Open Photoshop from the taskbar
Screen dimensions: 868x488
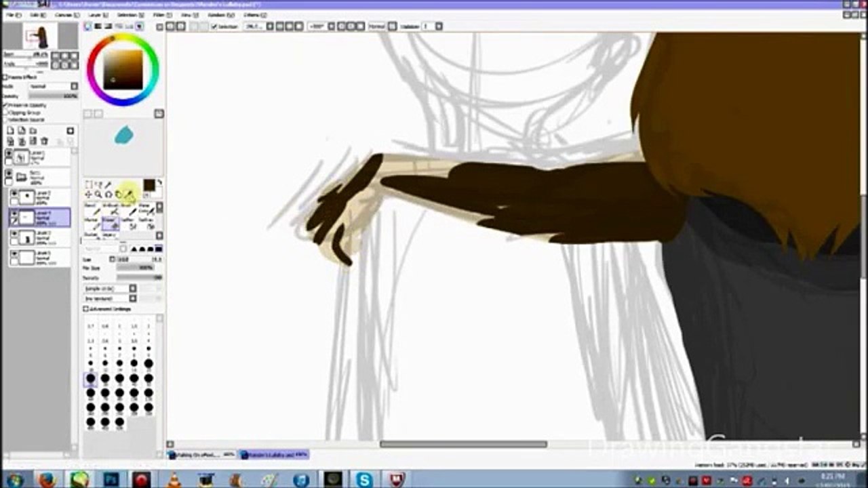(111, 480)
